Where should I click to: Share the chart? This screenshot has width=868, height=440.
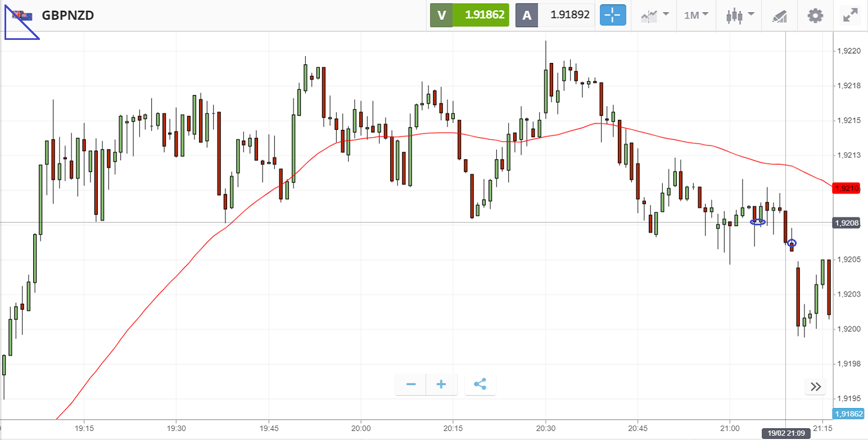point(480,384)
